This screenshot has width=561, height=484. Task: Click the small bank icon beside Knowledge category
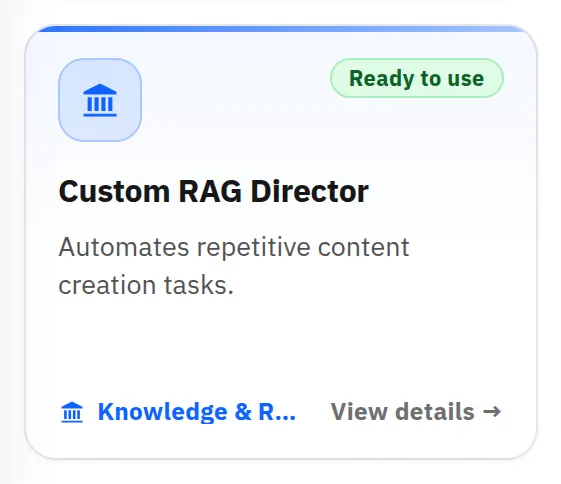[x=72, y=412]
